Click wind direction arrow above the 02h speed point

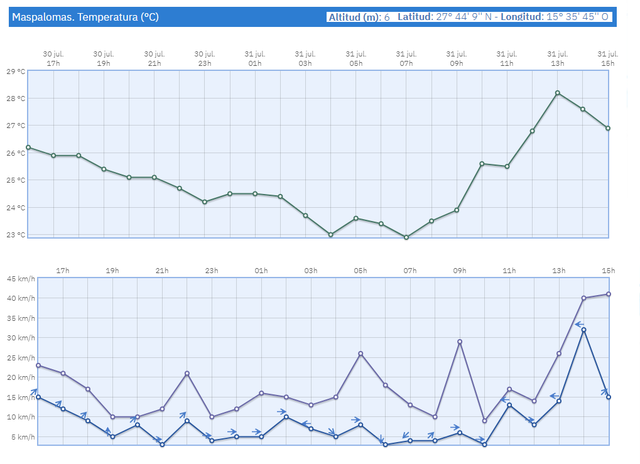tap(282, 412)
